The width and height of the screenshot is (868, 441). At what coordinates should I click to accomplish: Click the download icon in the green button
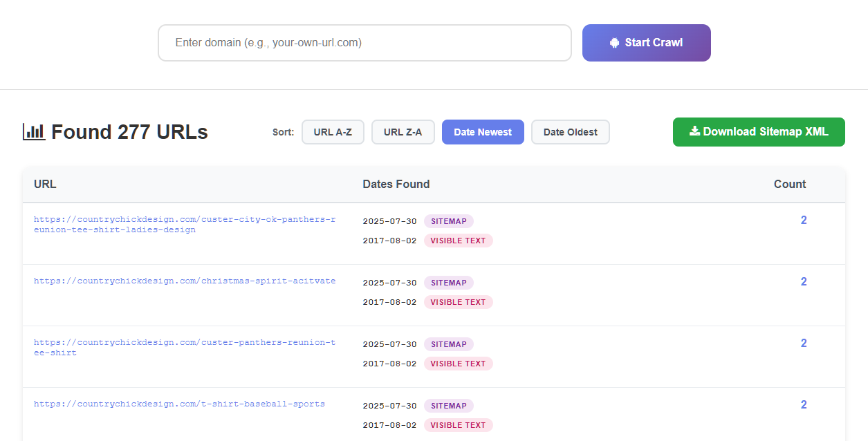click(x=694, y=131)
